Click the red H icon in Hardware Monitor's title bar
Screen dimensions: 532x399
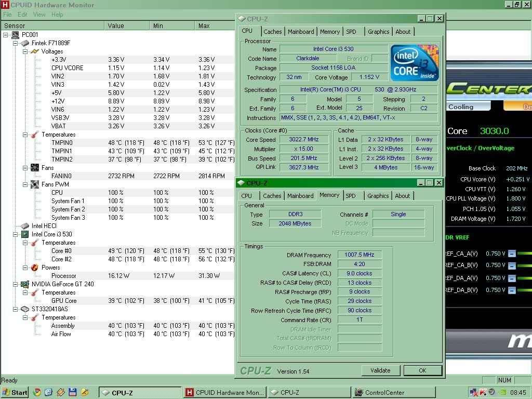pyautogui.click(x=5, y=5)
